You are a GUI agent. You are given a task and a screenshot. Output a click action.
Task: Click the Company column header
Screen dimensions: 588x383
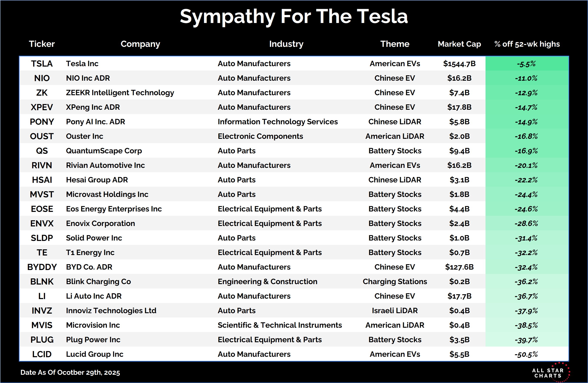point(140,44)
